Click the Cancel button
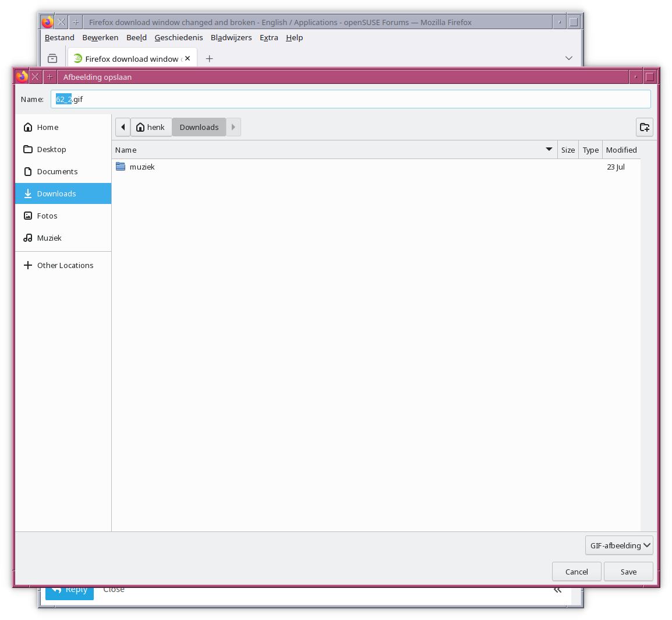672x620 pixels. pyautogui.click(x=576, y=572)
